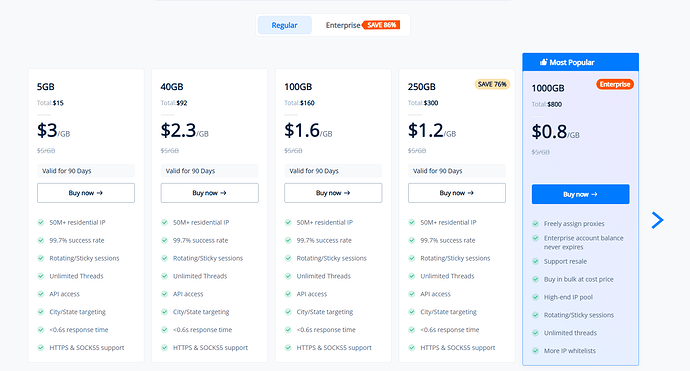Click the thumbs-up Most Popular icon
Screen dimensions: 690x371
543,62
